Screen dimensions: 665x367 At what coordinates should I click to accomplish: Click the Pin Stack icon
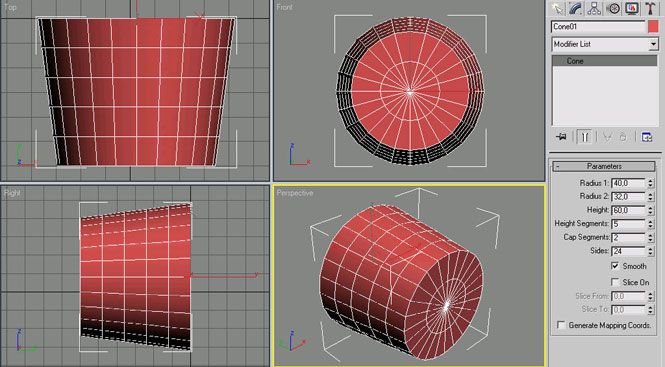(x=561, y=137)
